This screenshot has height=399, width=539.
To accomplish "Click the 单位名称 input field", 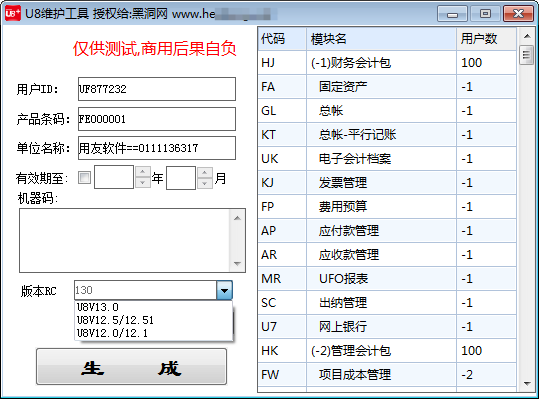I will [x=157, y=148].
